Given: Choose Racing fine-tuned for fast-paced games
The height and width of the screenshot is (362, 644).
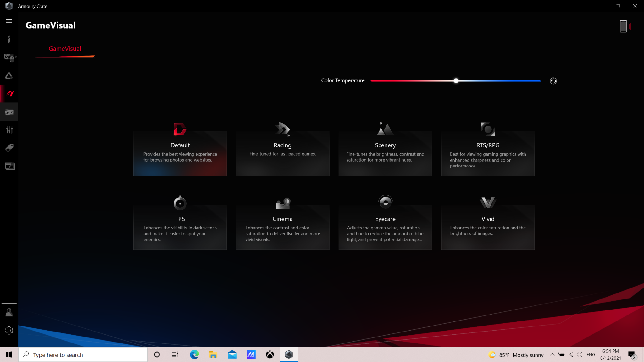Looking at the screenshot, I should point(283,154).
